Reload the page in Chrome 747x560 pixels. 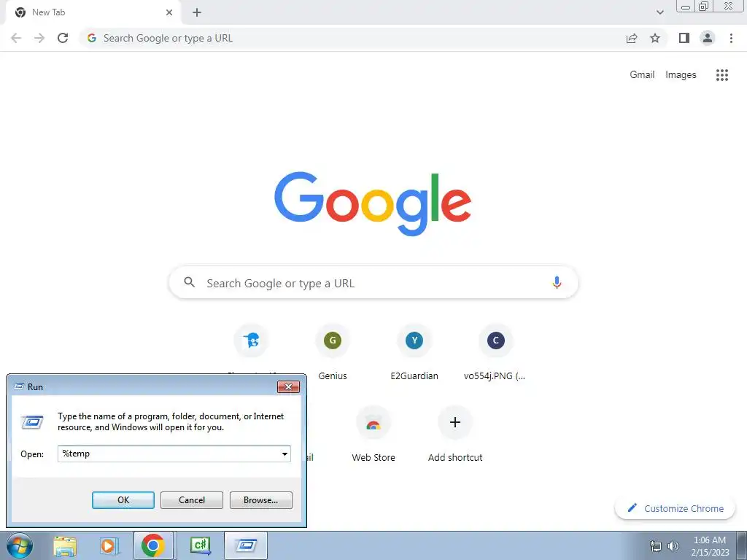pyautogui.click(x=63, y=38)
